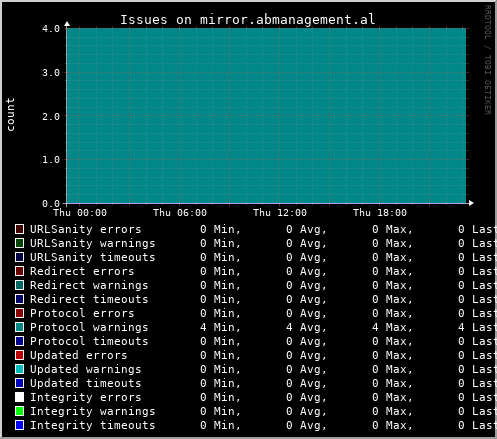Click the teal filled graph area
Viewport: 497px width, 439px height.
[266, 116]
